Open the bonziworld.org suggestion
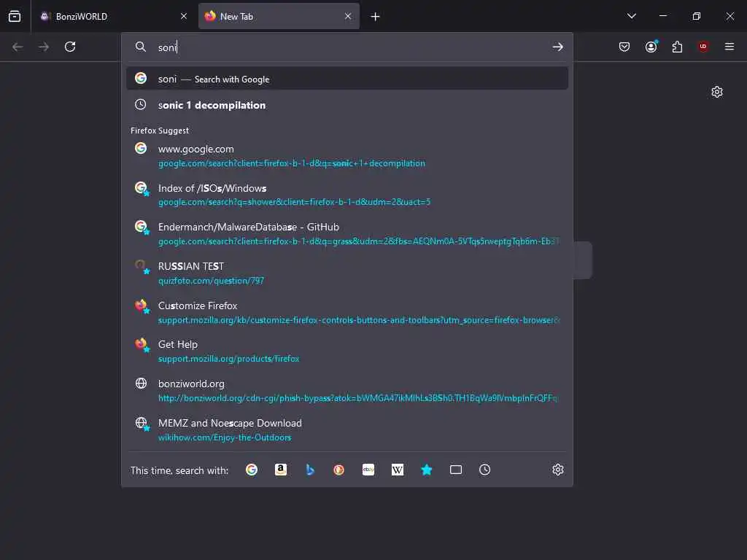The width and height of the screenshot is (747, 560). pos(347,391)
